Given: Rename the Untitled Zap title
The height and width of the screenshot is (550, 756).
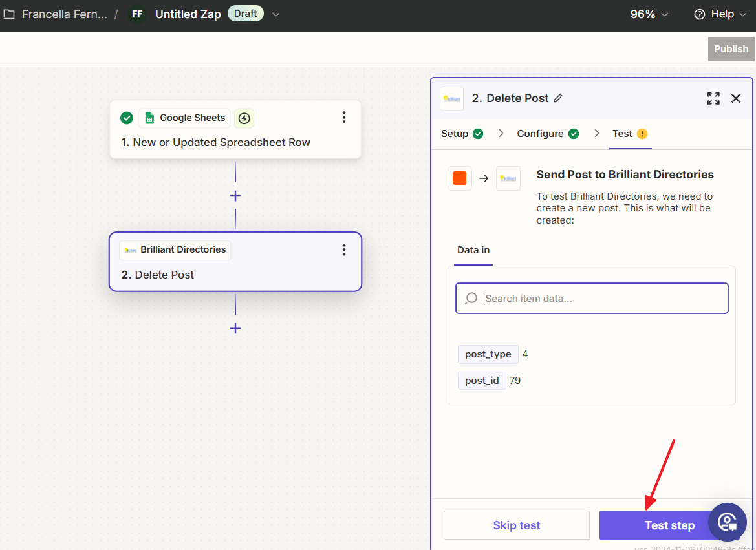Looking at the screenshot, I should [188, 14].
